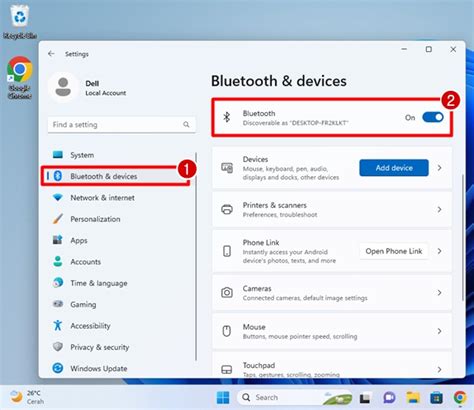The width and height of the screenshot is (474, 410).
Task: Toggle the Bluetooth switch off
Action: coord(433,117)
